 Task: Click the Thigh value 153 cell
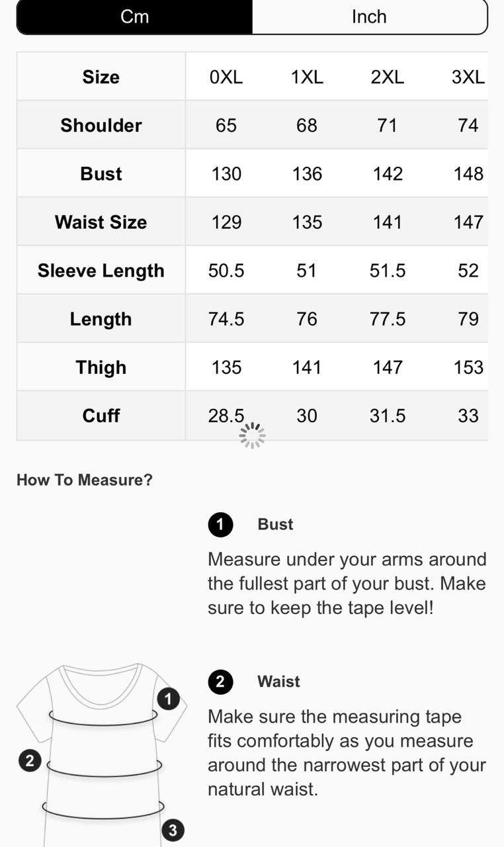[467, 367]
